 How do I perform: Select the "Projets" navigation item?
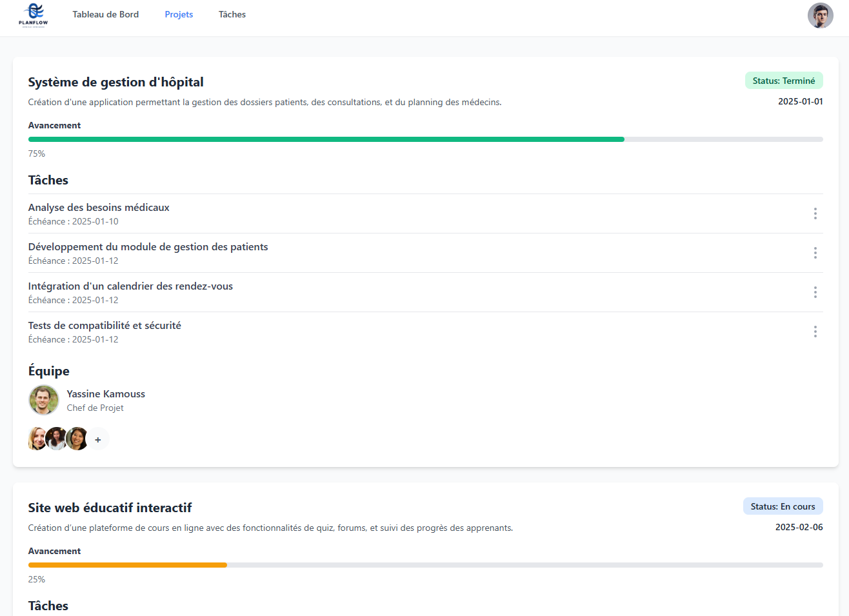tap(179, 14)
